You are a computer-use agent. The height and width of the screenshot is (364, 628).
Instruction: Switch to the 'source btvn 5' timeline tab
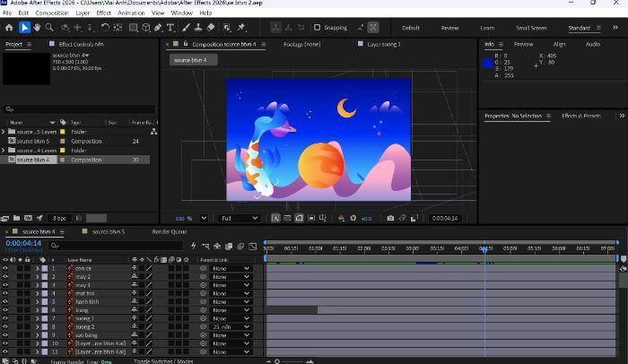tap(109, 231)
